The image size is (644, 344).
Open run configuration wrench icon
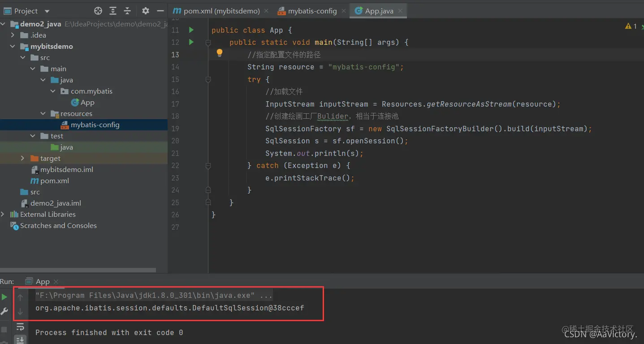[x=4, y=311]
